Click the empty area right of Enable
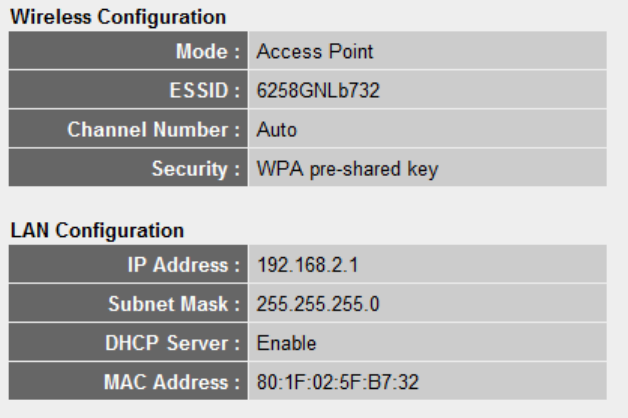 coord(461,342)
